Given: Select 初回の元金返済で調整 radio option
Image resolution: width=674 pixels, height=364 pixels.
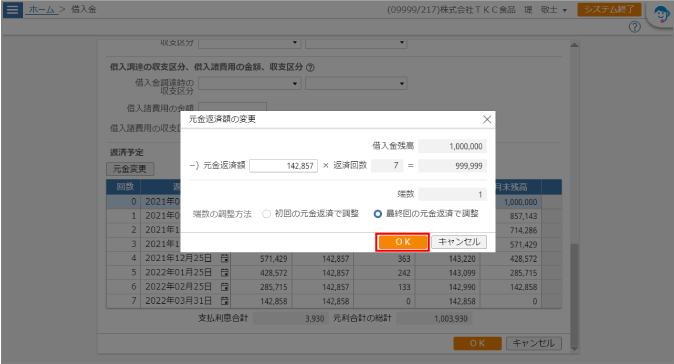Looking at the screenshot, I should tap(267, 214).
